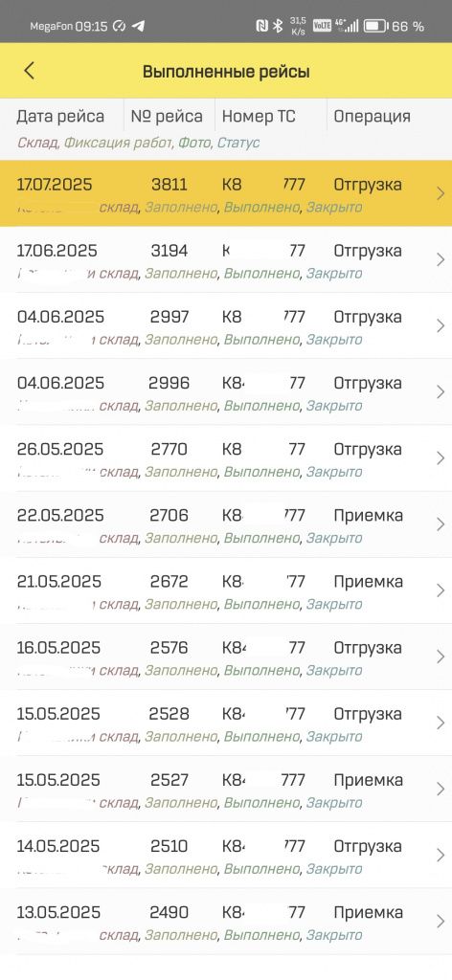
Task: Open trip 2510 dated 14.05.2025
Action: click(226, 855)
